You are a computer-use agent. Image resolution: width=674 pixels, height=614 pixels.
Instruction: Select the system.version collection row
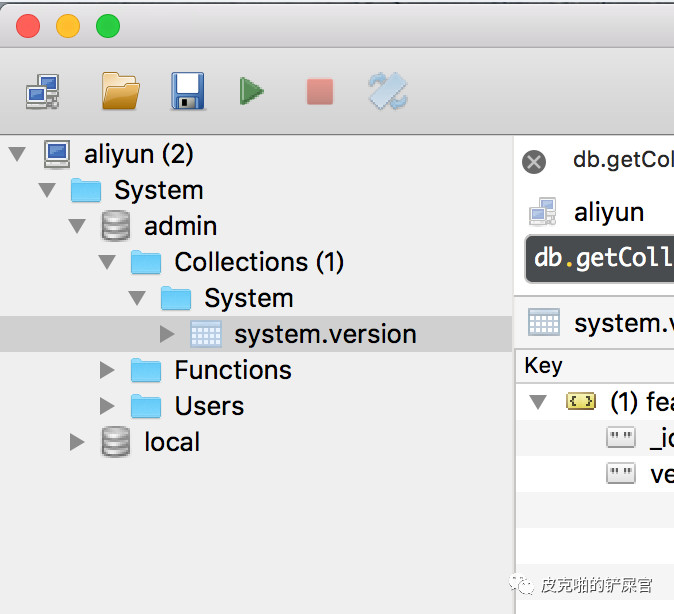(x=256, y=334)
